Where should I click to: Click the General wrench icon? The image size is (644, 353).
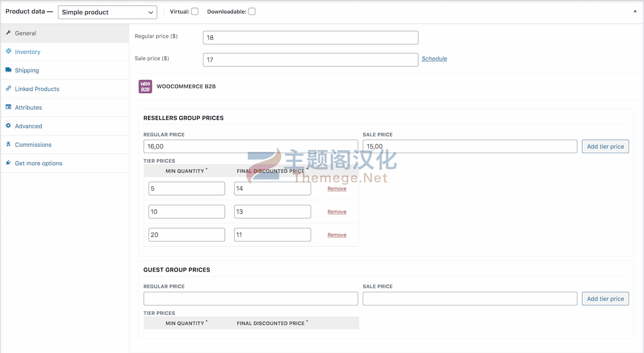(8, 32)
